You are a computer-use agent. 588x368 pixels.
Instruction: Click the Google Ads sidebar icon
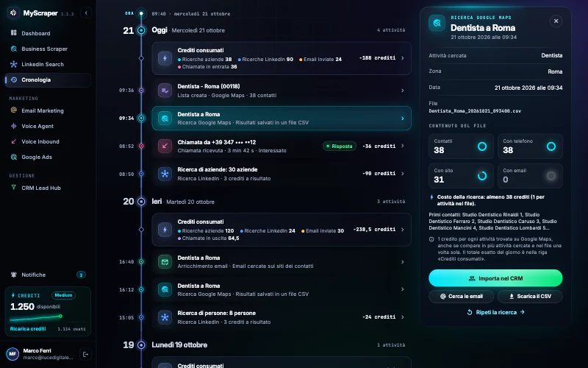(14, 157)
